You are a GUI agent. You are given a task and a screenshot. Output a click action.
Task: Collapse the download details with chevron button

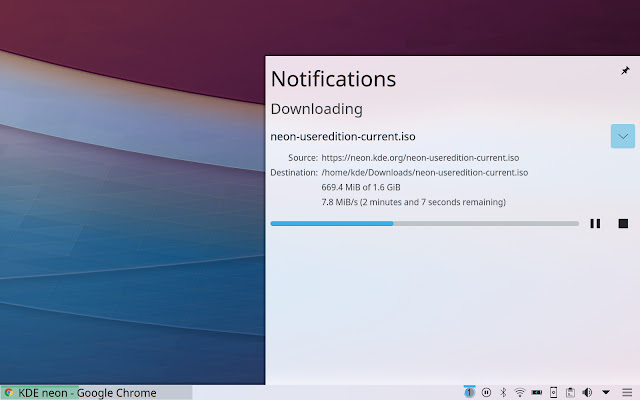[x=623, y=136]
